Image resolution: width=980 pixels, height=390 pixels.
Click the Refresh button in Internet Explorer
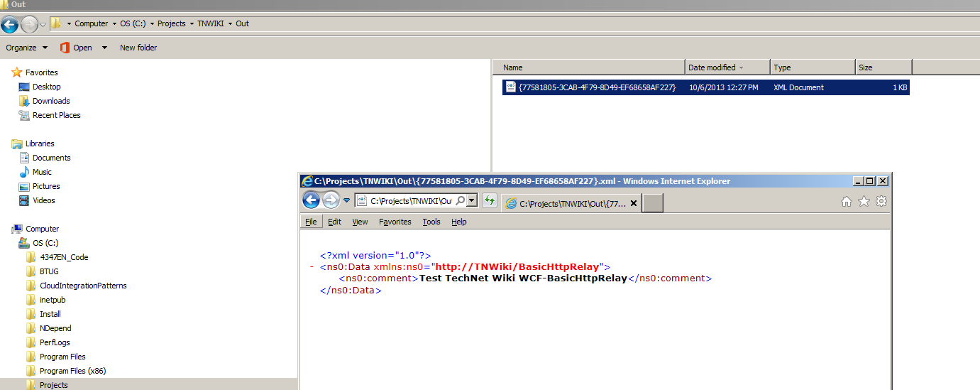(x=489, y=201)
